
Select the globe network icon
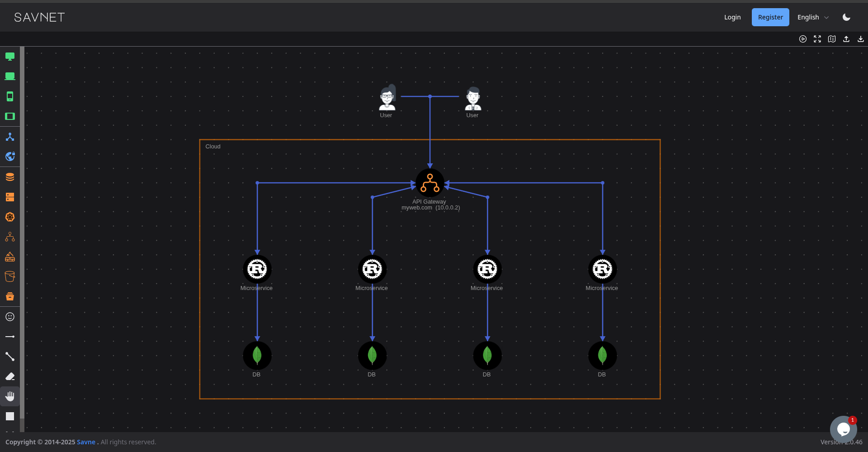tap(10, 156)
